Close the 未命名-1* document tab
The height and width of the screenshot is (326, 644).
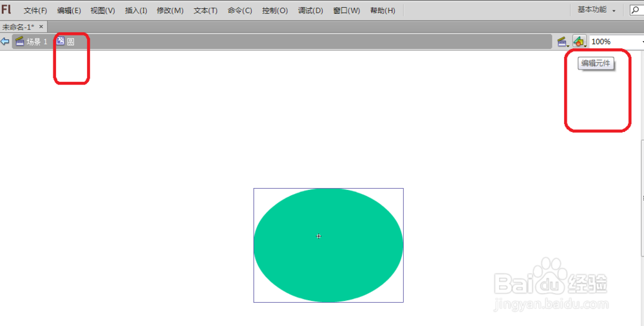click(x=41, y=26)
